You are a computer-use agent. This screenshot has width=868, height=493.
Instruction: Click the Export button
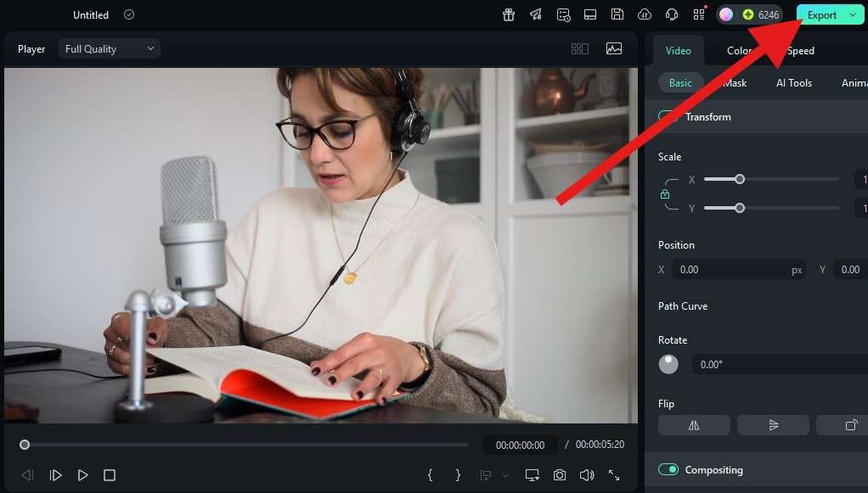coord(821,15)
